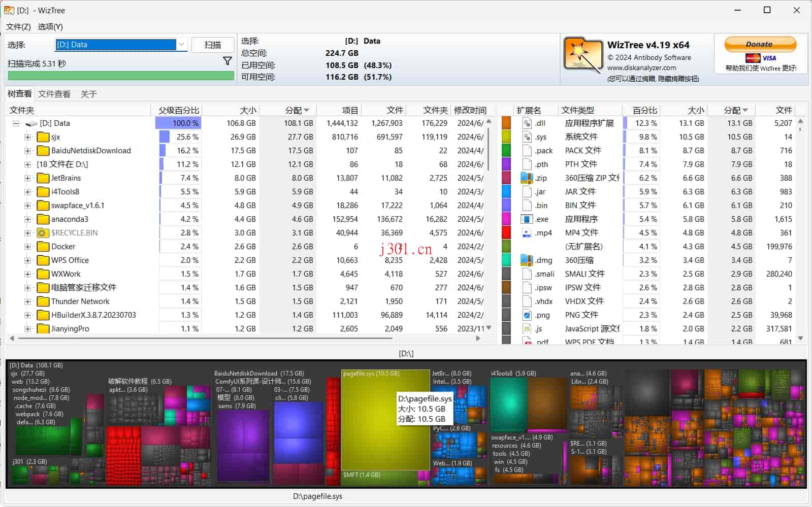The width and height of the screenshot is (812, 507).
Task: Click the $MFT (1.4 GB) treemap block
Action: 378,478
